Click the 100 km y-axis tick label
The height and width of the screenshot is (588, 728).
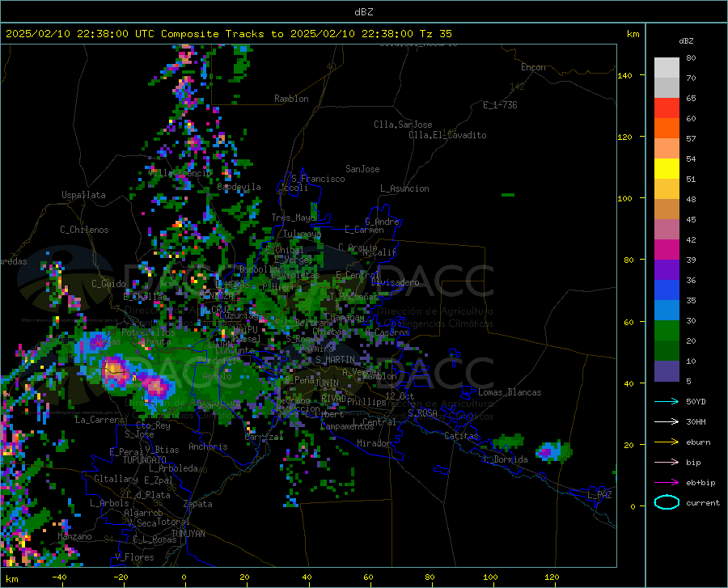pyautogui.click(x=625, y=198)
